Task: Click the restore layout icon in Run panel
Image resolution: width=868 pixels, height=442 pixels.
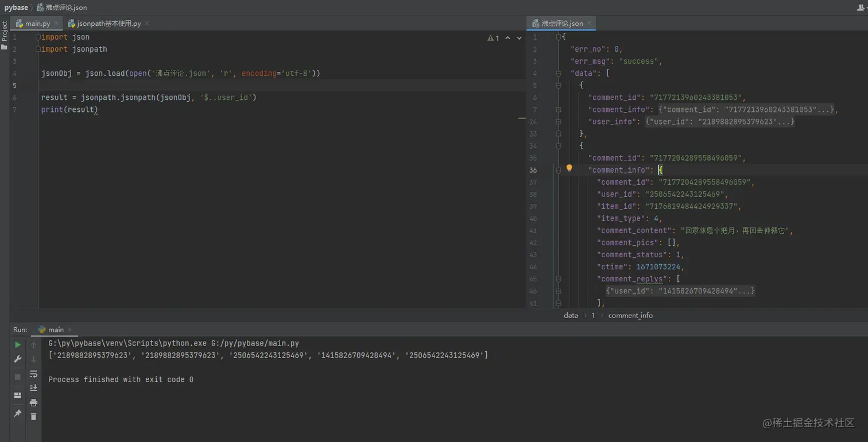Action: click(18, 396)
